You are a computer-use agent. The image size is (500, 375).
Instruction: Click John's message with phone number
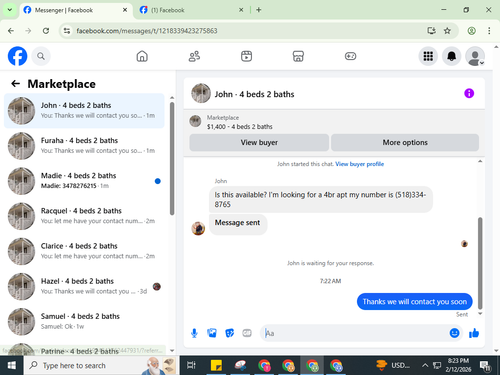click(x=321, y=199)
